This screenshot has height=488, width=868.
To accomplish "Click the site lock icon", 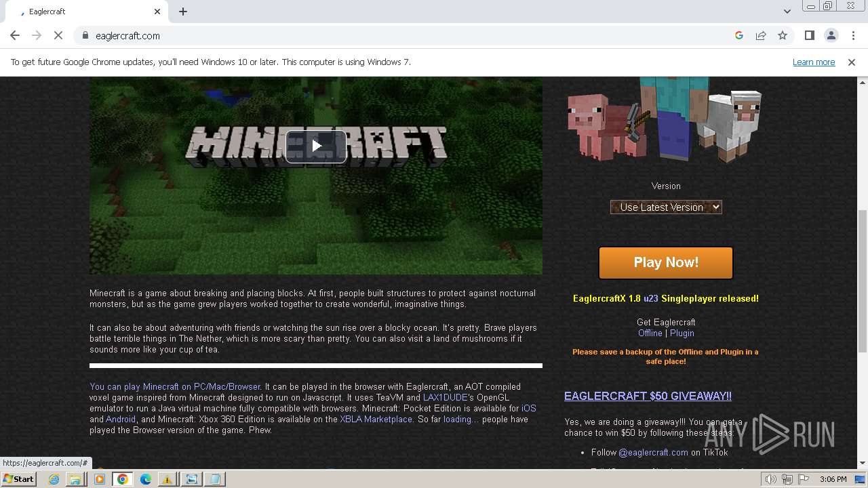I will pyautogui.click(x=85, y=35).
